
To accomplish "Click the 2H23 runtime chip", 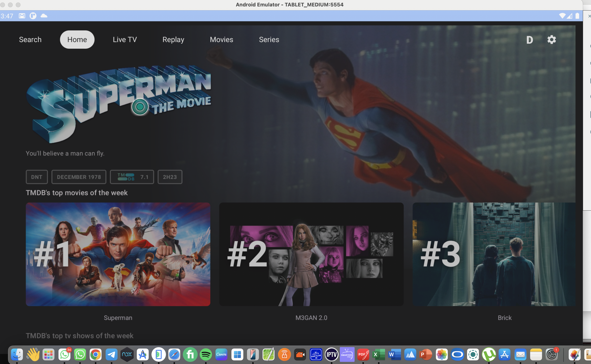I will (x=170, y=177).
